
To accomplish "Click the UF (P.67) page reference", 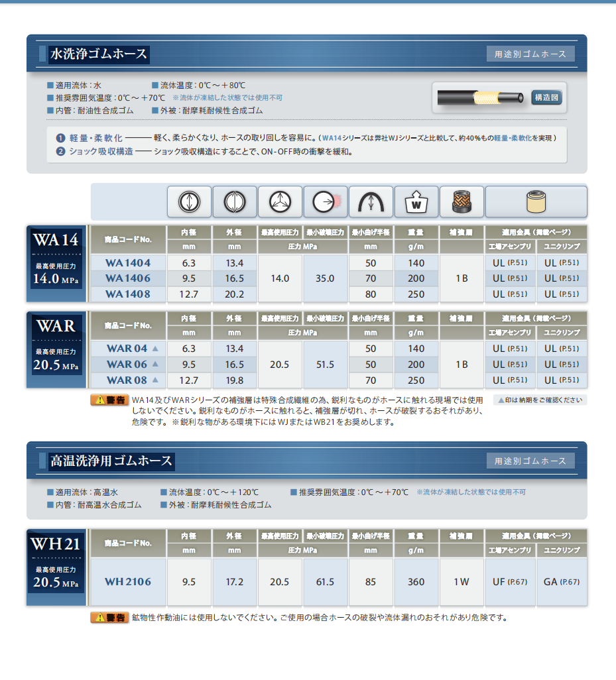I will (x=509, y=582).
